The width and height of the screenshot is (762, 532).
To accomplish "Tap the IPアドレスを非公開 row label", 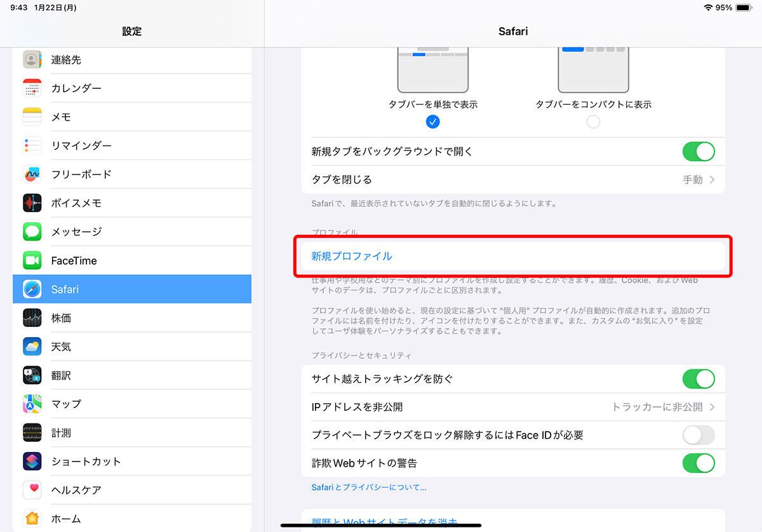I will [357, 407].
